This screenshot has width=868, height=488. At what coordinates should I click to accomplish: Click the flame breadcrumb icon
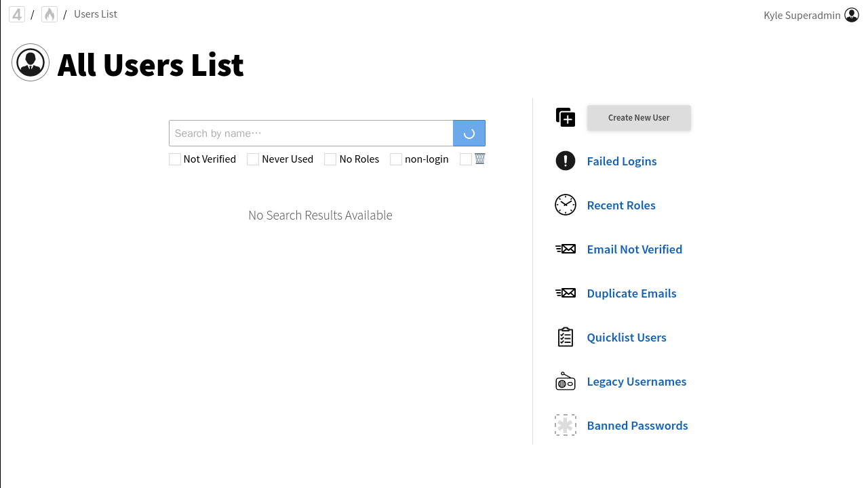(x=50, y=14)
